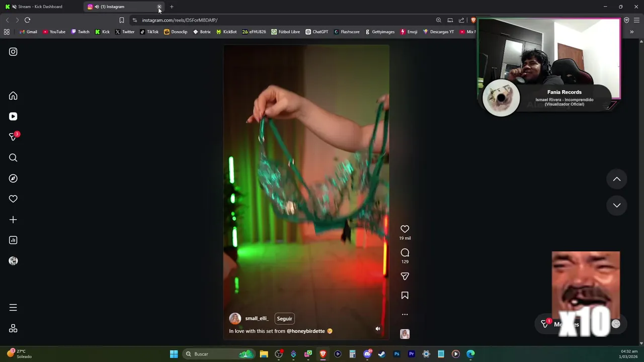Open ChatGPT bookmark

(316, 32)
